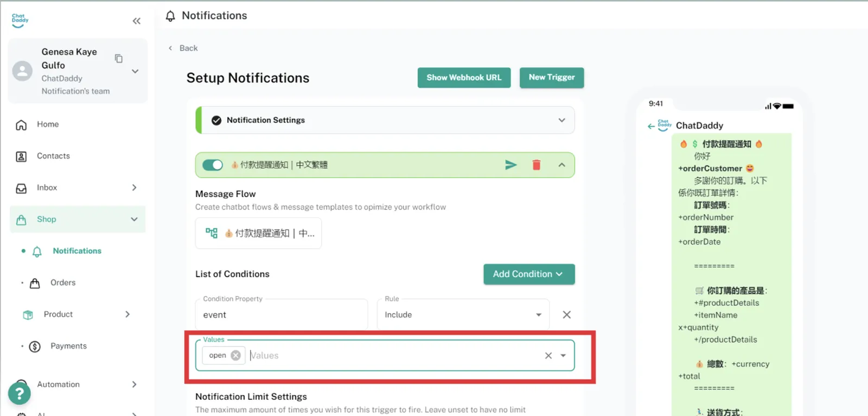Send test notification with paper plane icon

tap(510, 165)
